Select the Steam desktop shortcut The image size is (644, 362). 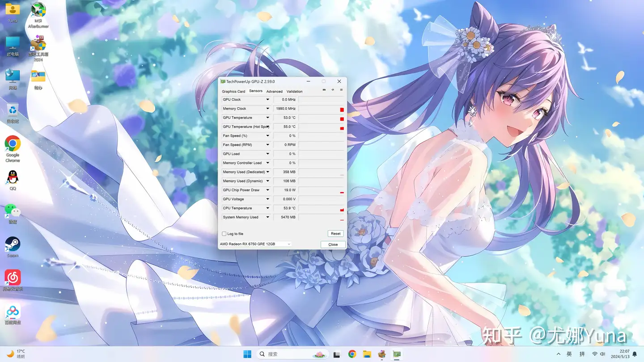pyautogui.click(x=13, y=247)
